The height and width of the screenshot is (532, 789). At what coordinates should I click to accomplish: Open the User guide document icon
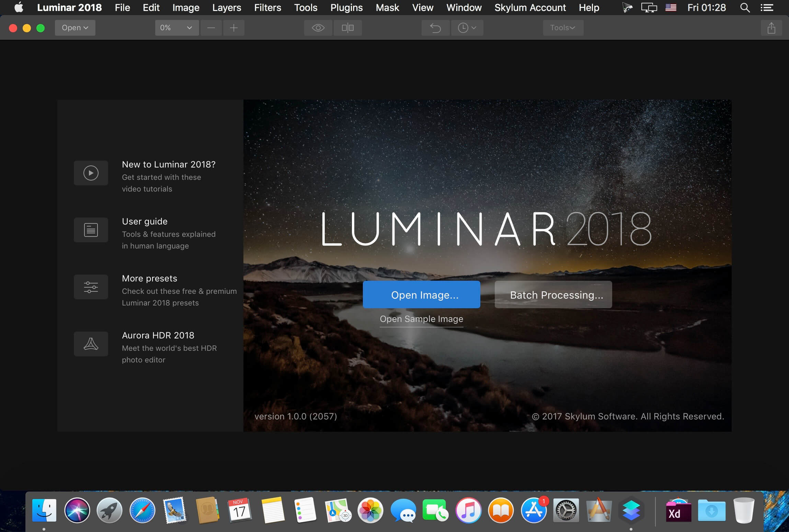click(x=91, y=230)
